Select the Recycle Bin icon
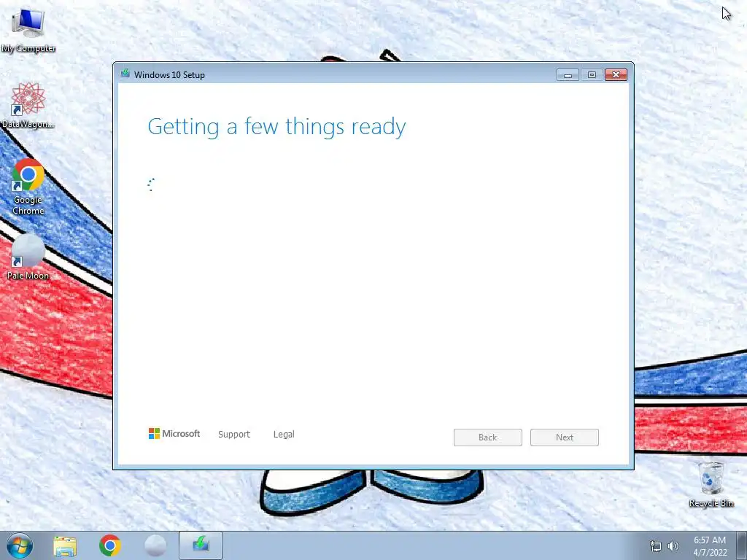Screen dimensions: 747x560 pyautogui.click(x=711, y=484)
